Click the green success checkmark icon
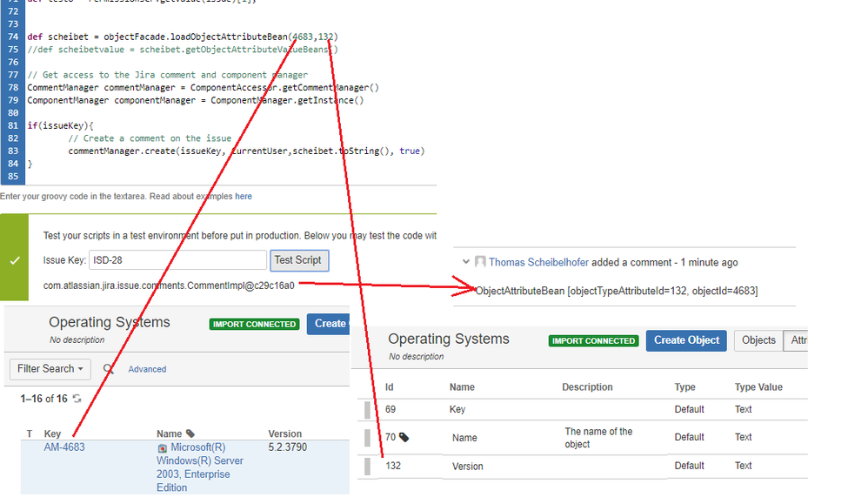This screenshot has width=868, height=504. (x=15, y=260)
